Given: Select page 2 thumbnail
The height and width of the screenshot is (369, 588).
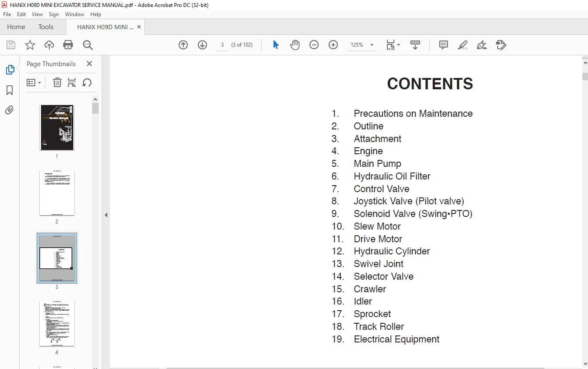Looking at the screenshot, I should [x=57, y=193].
